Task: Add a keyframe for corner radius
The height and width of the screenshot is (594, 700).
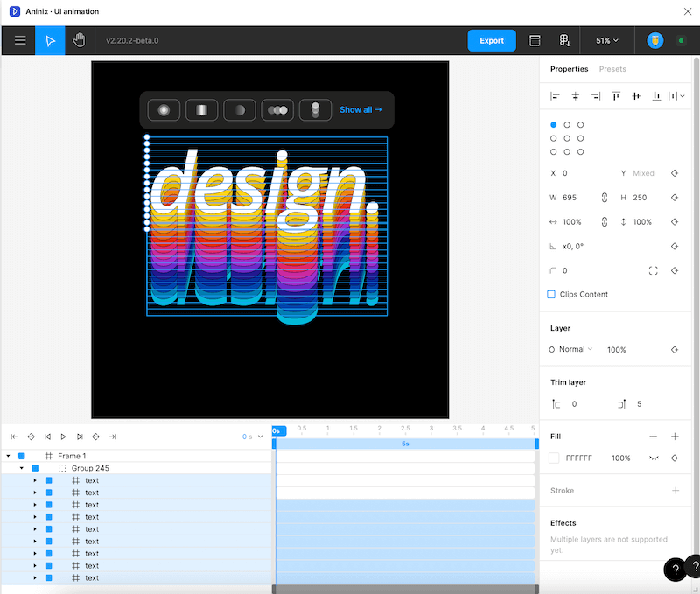Action: coord(675,270)
